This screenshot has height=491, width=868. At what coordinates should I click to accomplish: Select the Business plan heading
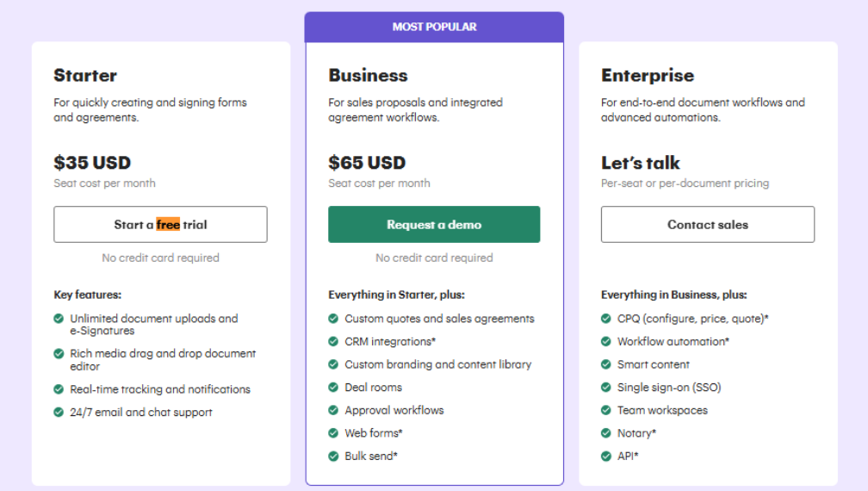[368, 76]
